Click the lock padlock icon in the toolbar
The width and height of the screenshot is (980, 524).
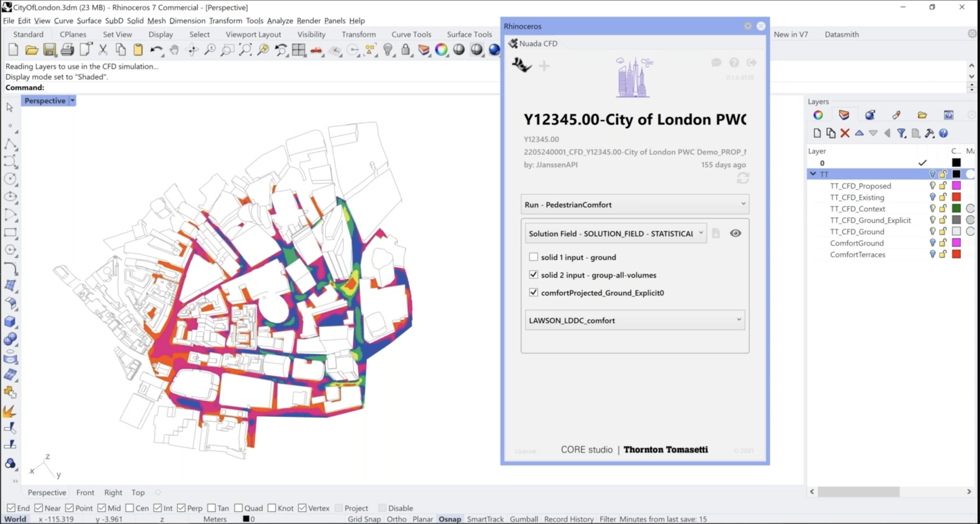point(405,50)
